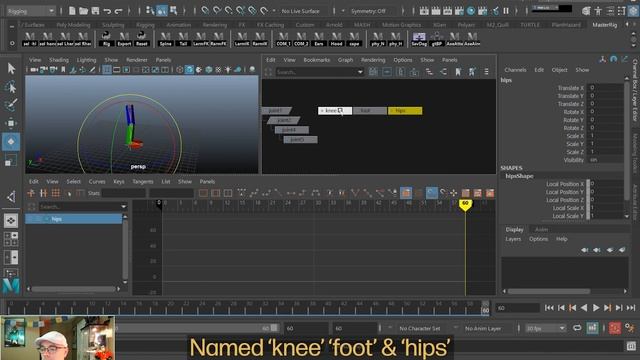Toggle the viewport grid display icon
The height and width of the screenshot is (360, 640).
(107, 70)
